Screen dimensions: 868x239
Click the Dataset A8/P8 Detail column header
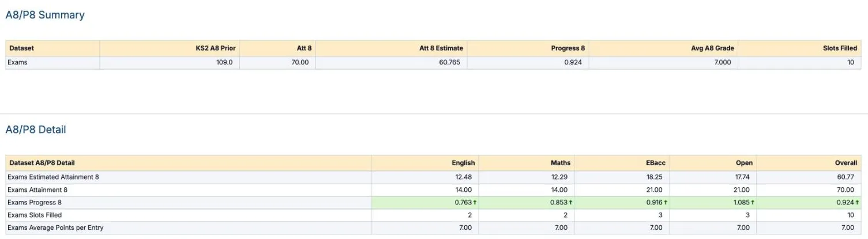click(x=189, y=163)
